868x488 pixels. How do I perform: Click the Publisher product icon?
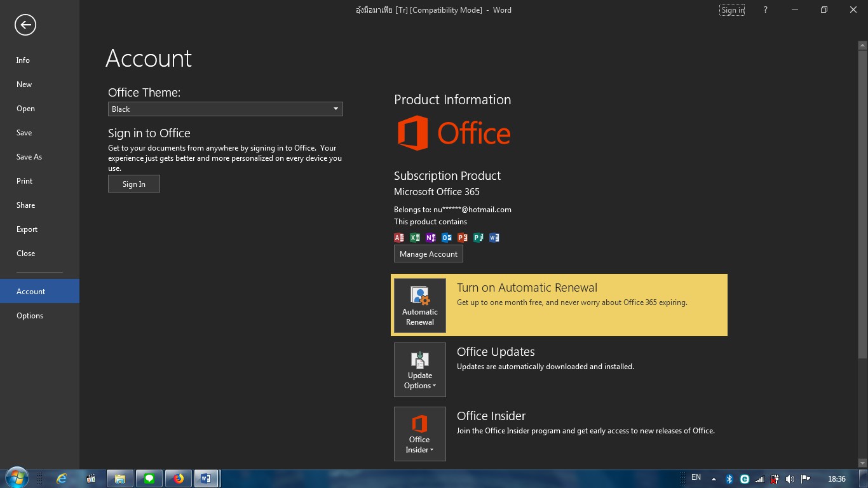[478, 238]
